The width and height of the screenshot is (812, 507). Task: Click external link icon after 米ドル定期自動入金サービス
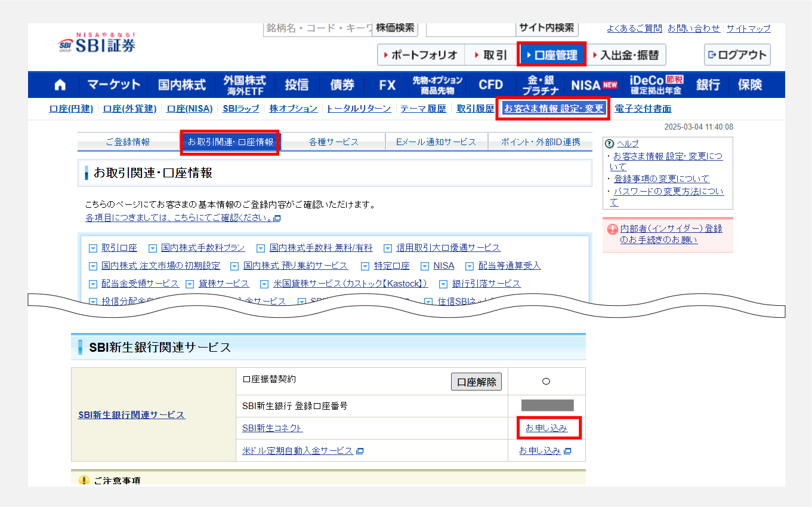(x=360, y=451)
